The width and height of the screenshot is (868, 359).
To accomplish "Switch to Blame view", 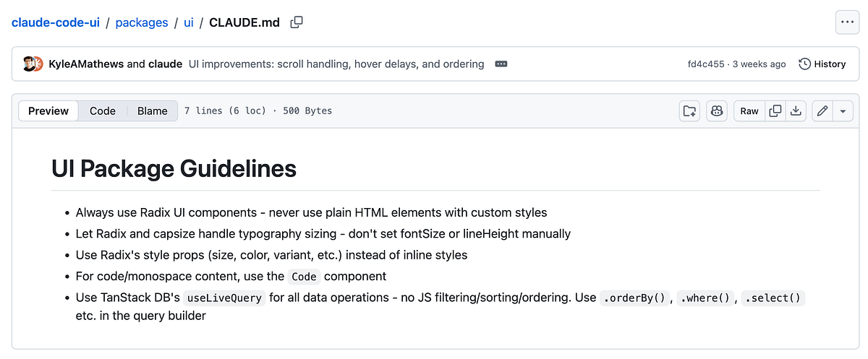I will [x=153, y=111].
